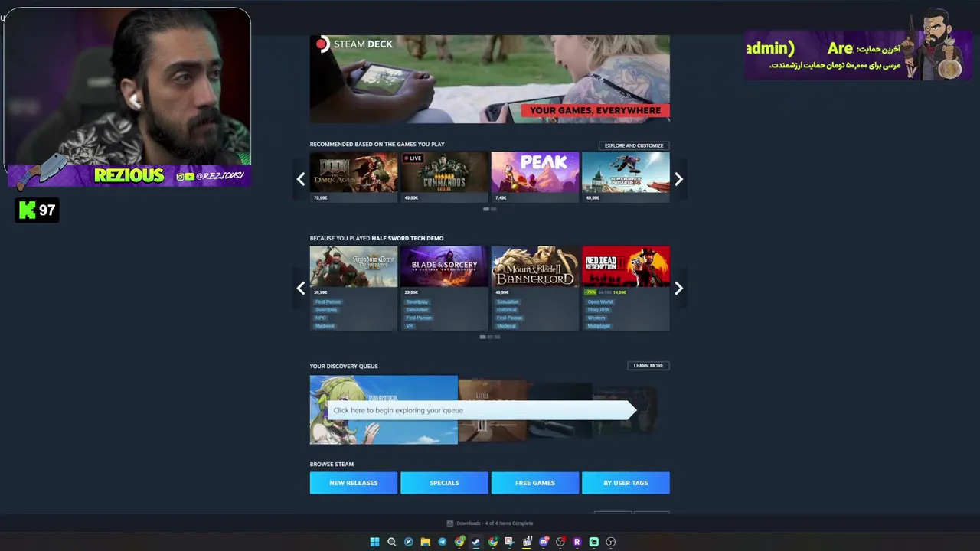Screen dimensions: 980x551
Task: Open the Snipping Tool taskbar icon
Action: [x=509, y=542]
